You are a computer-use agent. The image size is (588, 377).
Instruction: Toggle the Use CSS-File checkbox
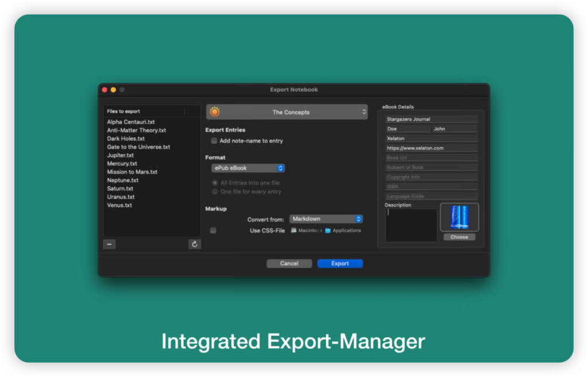coord(213,230)
